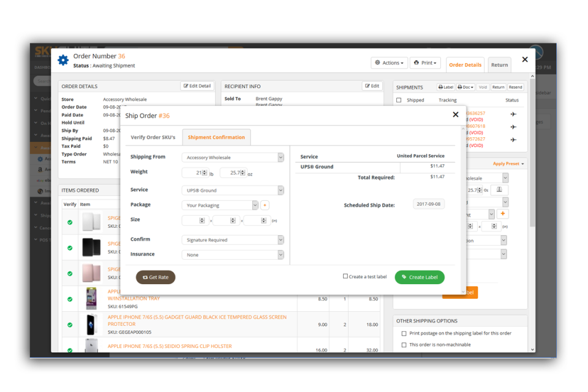The width and height of the screenshot is (588, 392).
Task: Click the airplane tracking icon for shipment 3636257
Action: [513, 114]
